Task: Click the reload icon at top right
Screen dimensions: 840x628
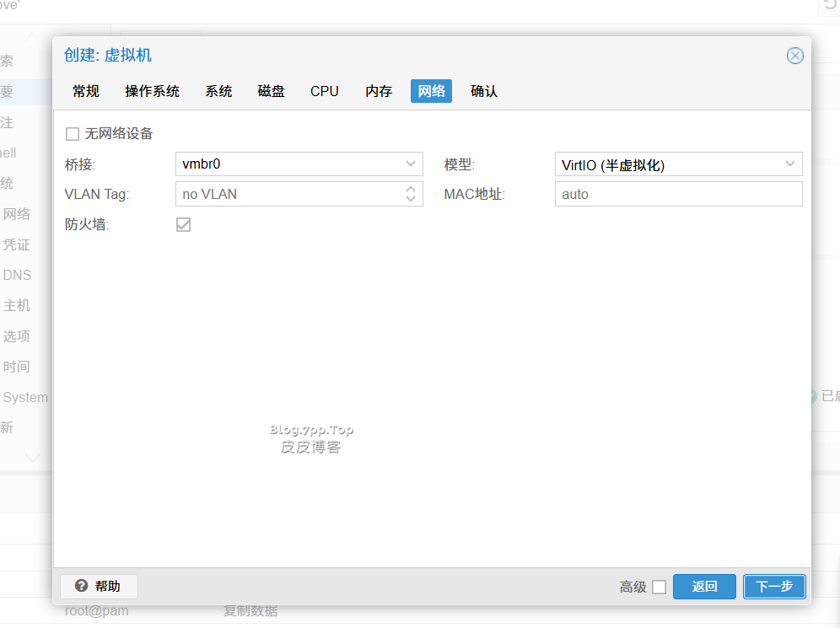Action: (830, 6)
